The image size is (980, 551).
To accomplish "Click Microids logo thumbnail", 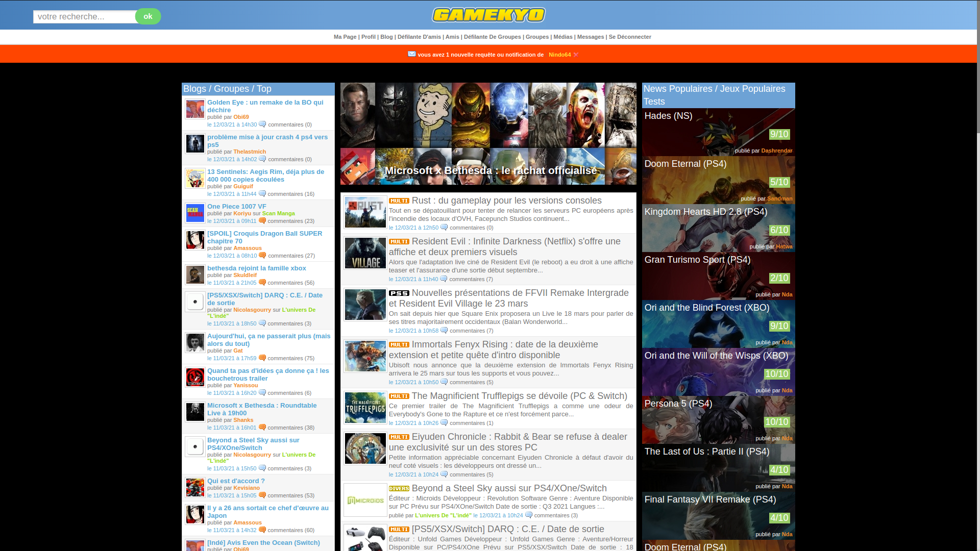I will 365,500.
